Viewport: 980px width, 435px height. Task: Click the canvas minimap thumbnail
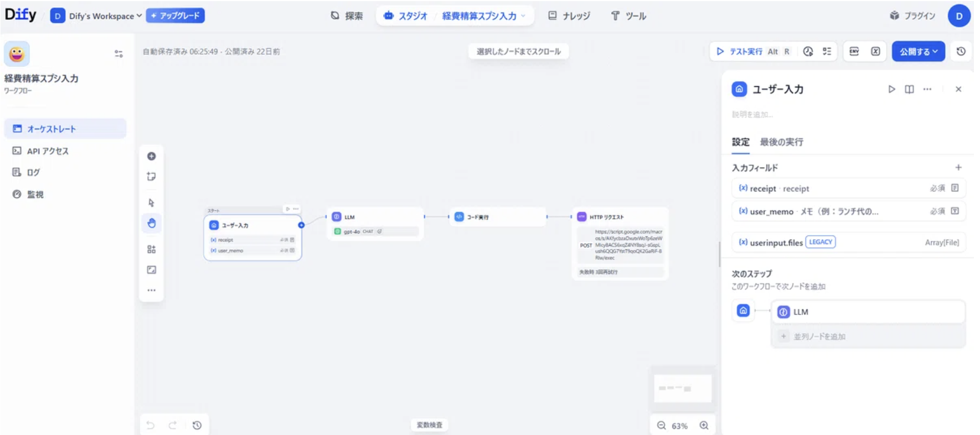[683, 389]
